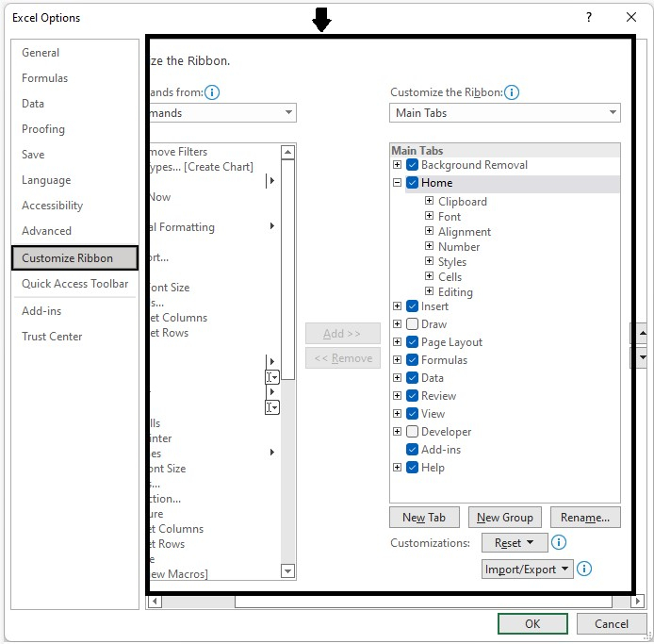The height and width of the screenshot is (644, 654).
Task: Click the horizontal scrollbar thumb
Action: (x=423, y=601)
